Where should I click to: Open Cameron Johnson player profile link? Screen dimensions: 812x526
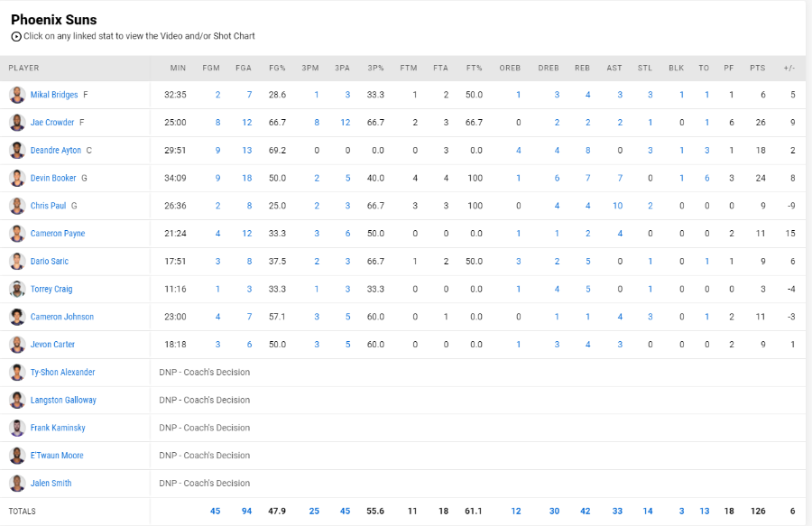coord(62,317)
